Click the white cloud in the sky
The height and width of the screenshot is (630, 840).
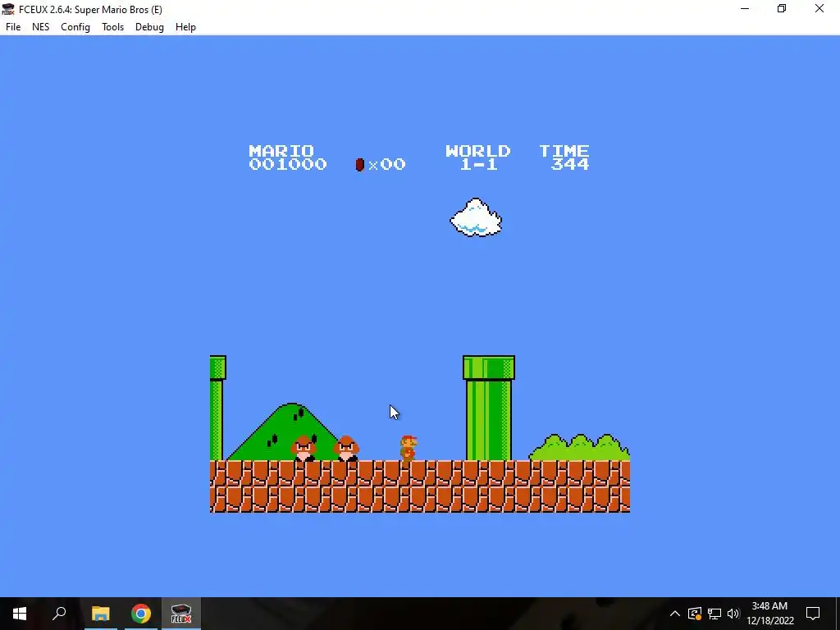point(476,217)
